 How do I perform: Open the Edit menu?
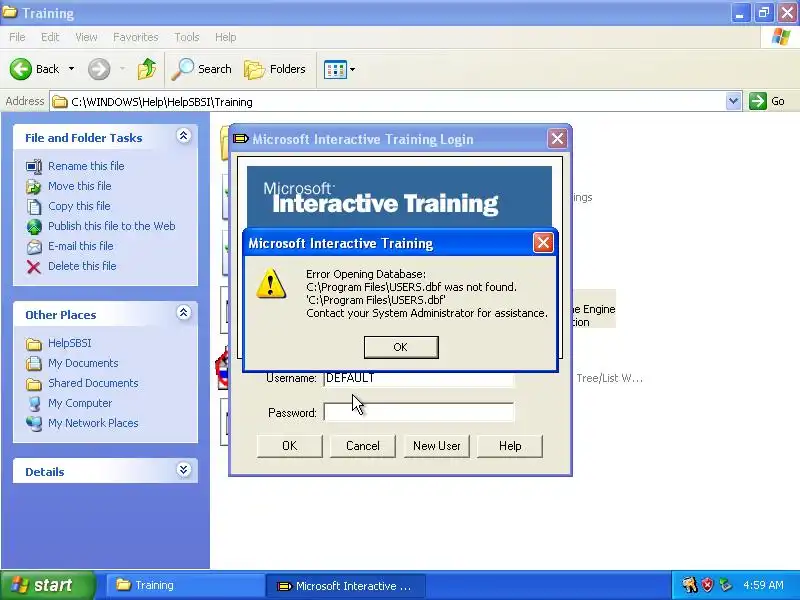(x=50, y=37)
